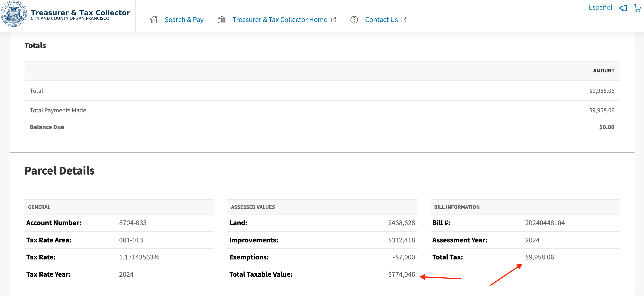This screenshot has height=296, width=644.
Task: Open the Search & Pay menu item
Action: pyautogui.click(x=184, y=20)
